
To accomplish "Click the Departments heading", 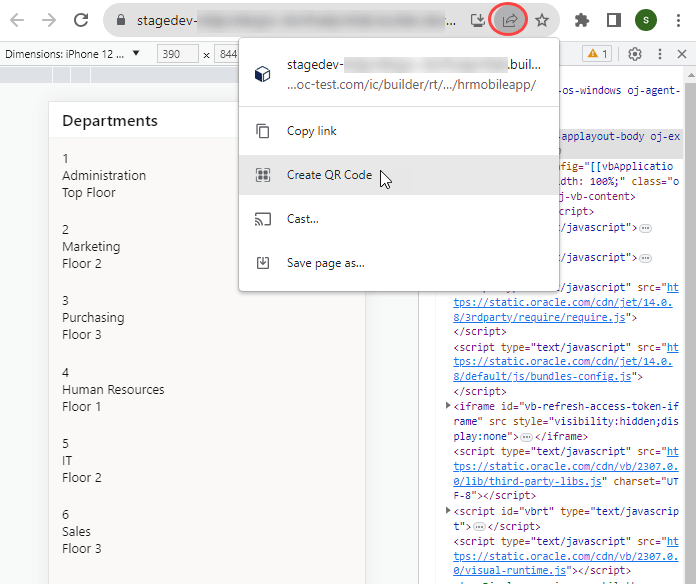I will 110,121.
